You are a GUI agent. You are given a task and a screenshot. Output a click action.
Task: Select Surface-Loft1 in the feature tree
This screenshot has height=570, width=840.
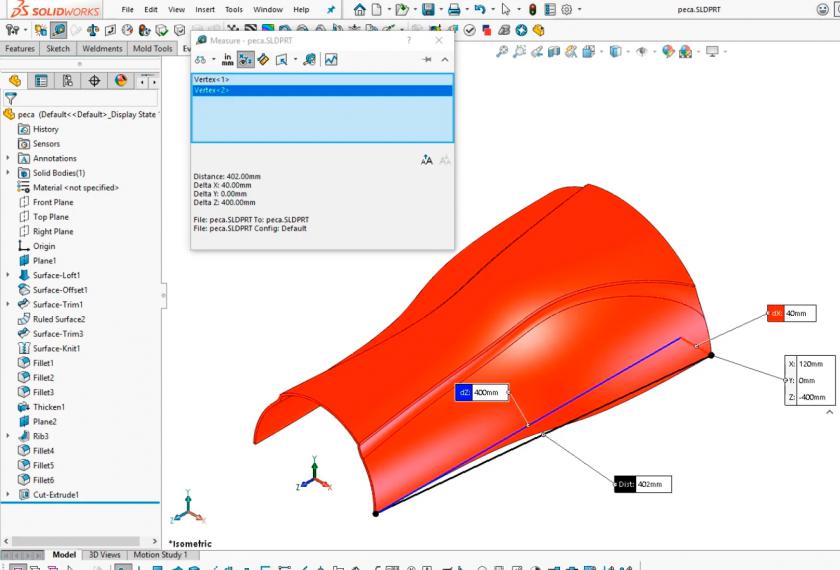tap(56, 275)
